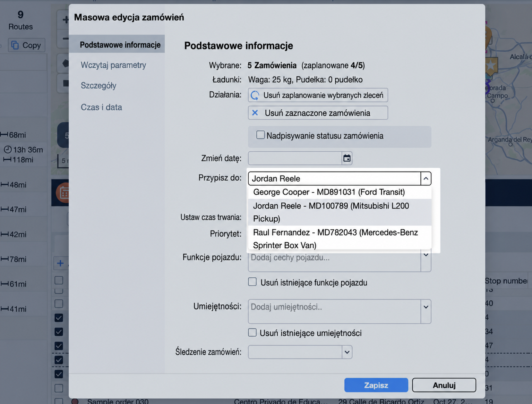Click the Jordan Reele assign-to text field
The height and width of the screenshot is (404, 532).
point(334,179)
